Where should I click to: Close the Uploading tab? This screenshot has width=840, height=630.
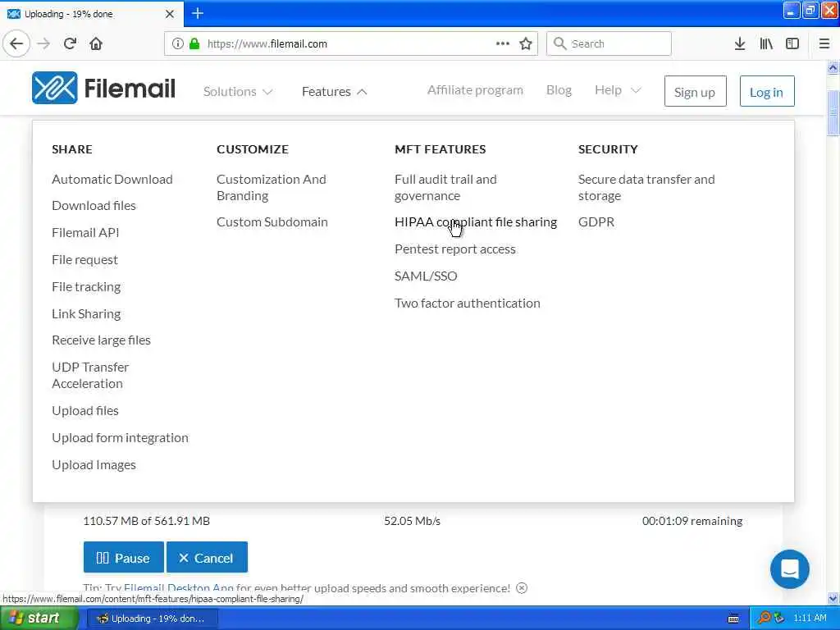170,14
